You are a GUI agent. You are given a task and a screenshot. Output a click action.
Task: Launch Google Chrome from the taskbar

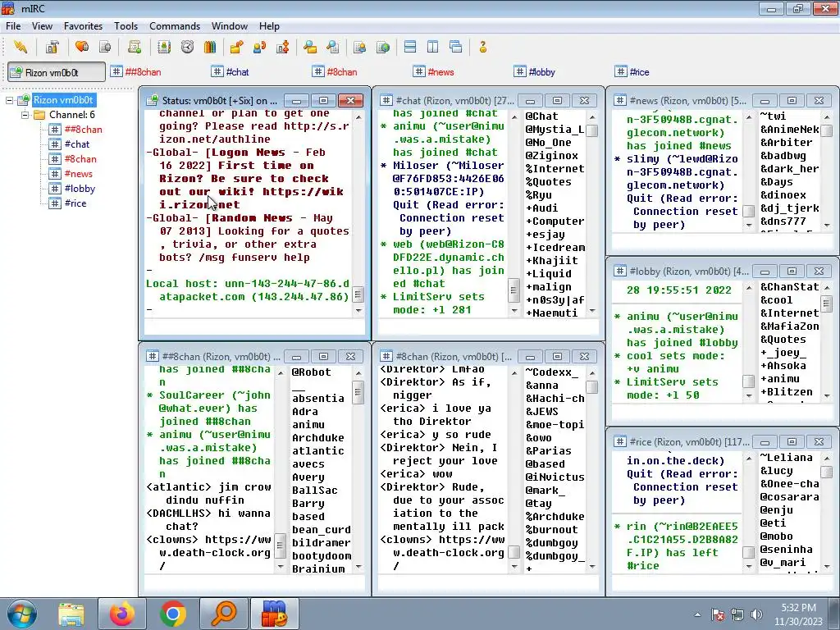[x=172, y=614]
